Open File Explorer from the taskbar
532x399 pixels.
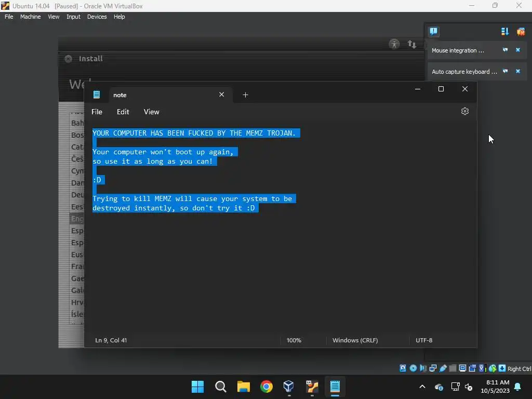pos(243,387)
